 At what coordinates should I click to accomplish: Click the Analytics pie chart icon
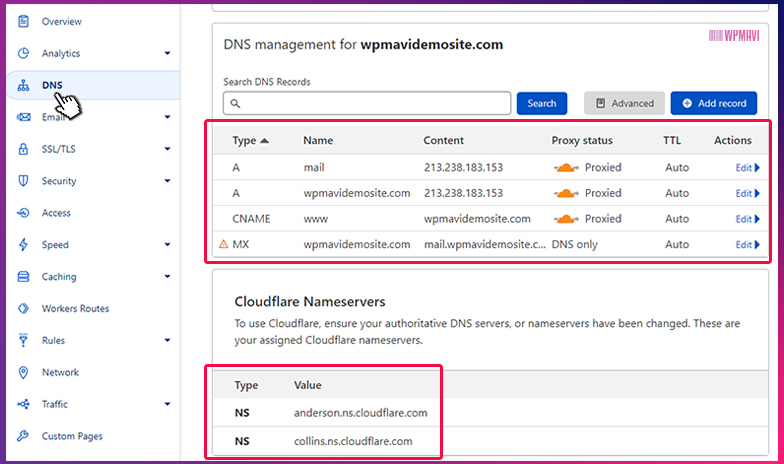tap(23, 53)
